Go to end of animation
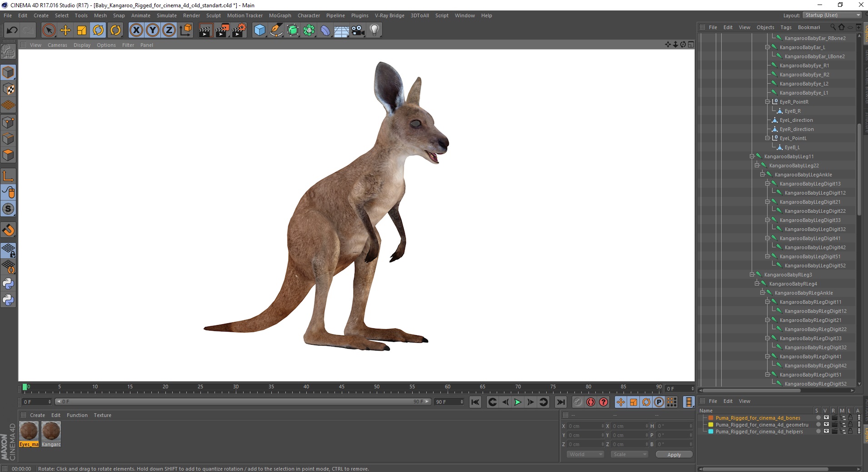The height and width of the screenshot is (472, 868). coord(561,402)
